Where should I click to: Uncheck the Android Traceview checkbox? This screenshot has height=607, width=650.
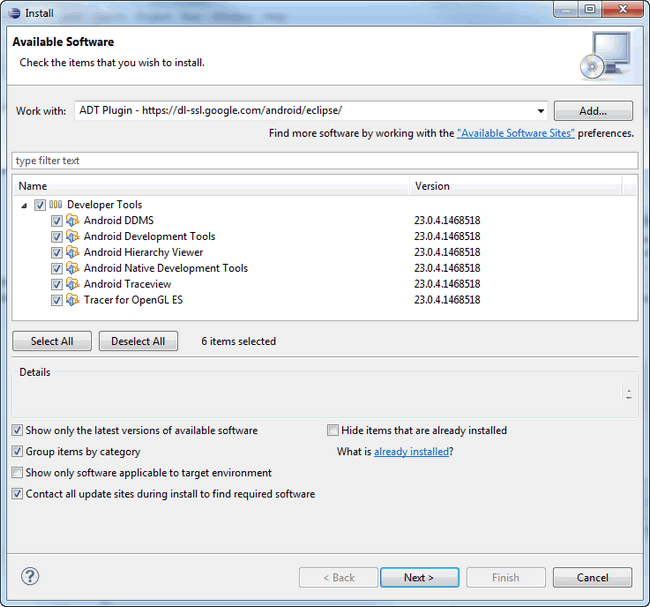(x=57, y=284)
